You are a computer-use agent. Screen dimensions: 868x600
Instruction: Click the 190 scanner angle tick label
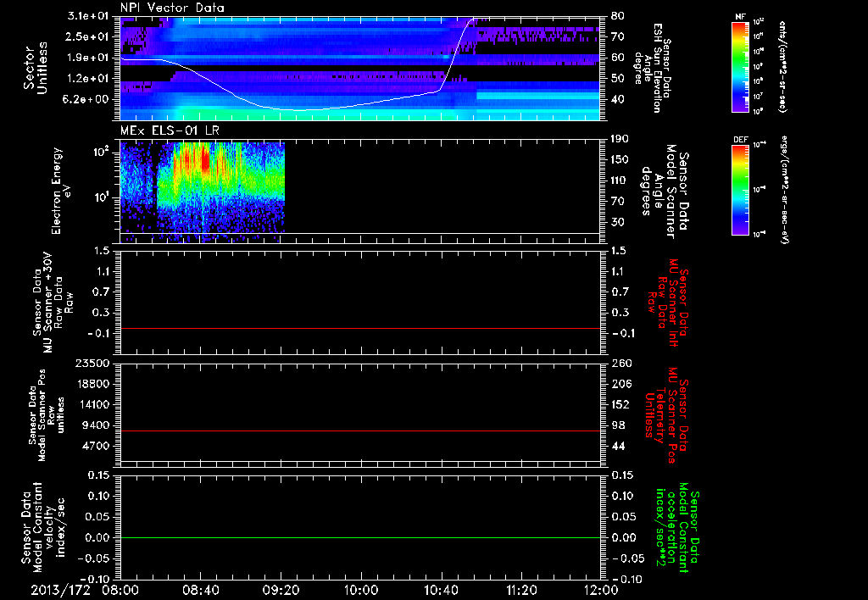click(x=620, y=139)
